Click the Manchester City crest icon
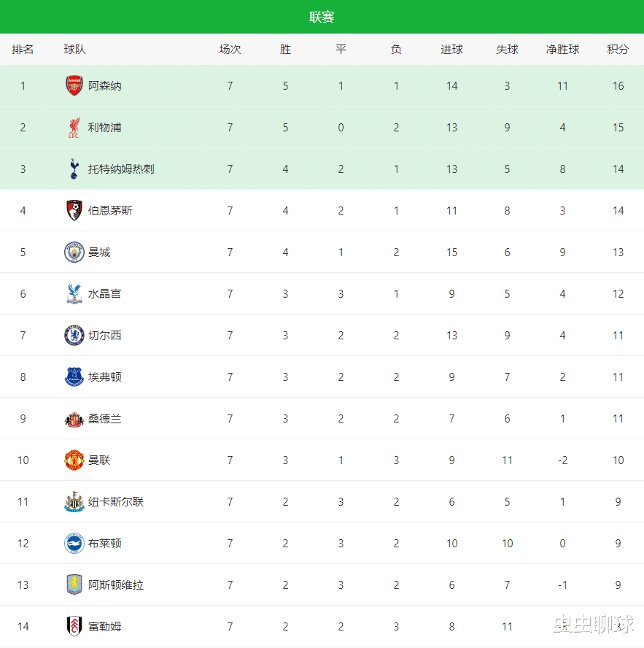This screenshot has height=648, width=644. [x=74, y=252]
